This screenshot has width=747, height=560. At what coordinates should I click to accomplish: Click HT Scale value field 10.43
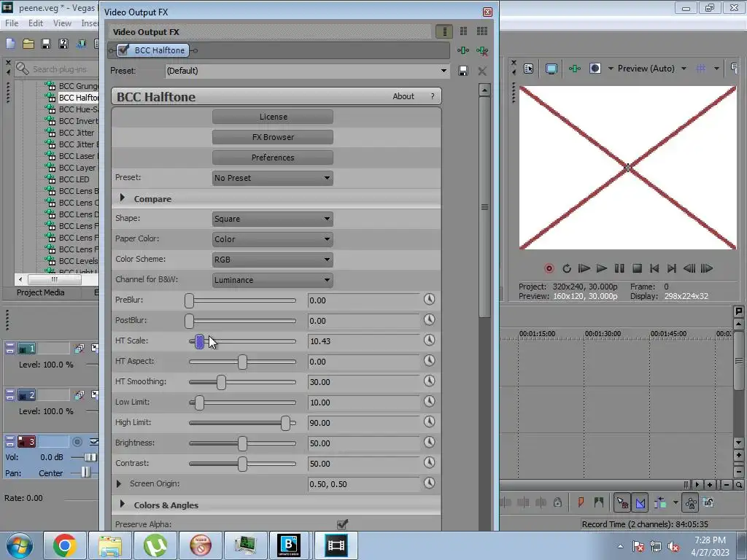point(364,341)
